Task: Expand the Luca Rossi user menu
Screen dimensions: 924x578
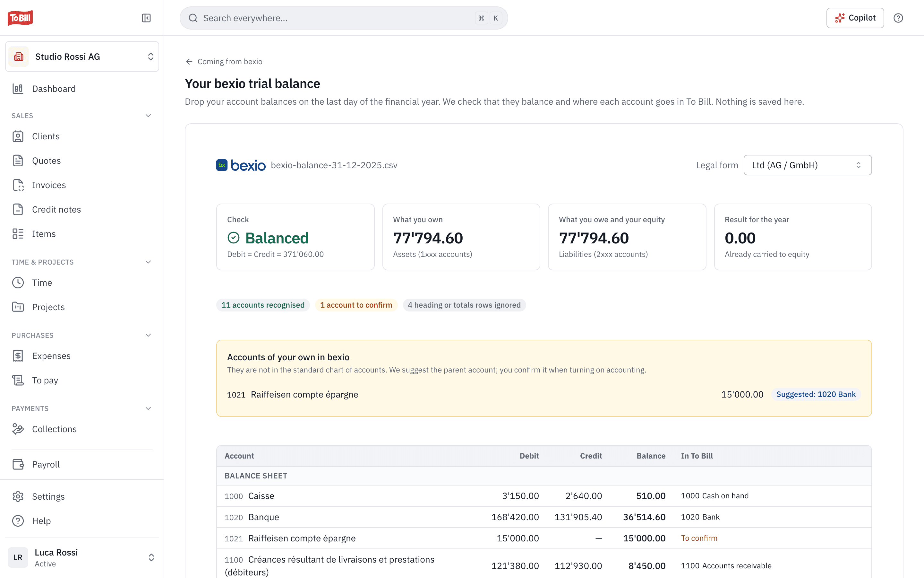Action: click(82, 557)
